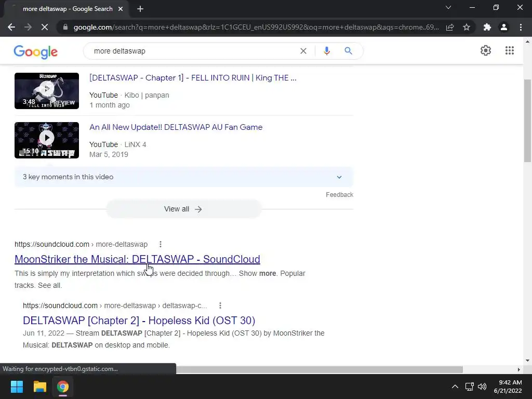Click the address bar URL
The width and height of the screenshot is (532, 399).
256,27
